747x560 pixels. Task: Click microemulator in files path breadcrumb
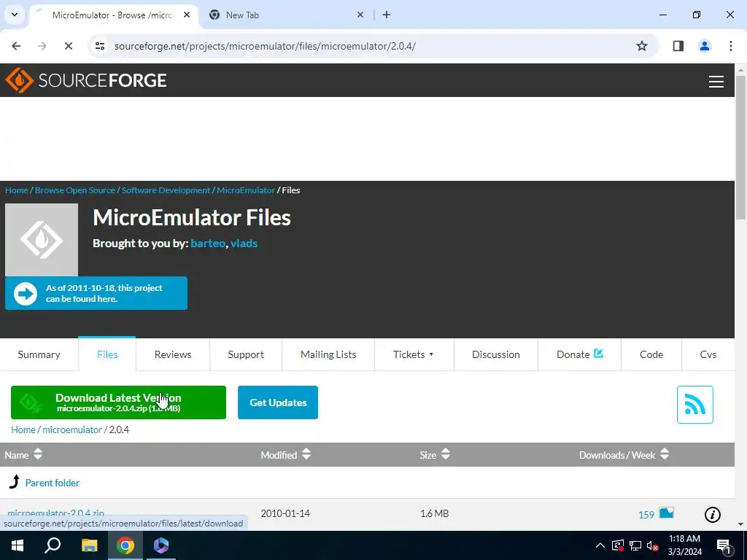click(x=72, y=429)
